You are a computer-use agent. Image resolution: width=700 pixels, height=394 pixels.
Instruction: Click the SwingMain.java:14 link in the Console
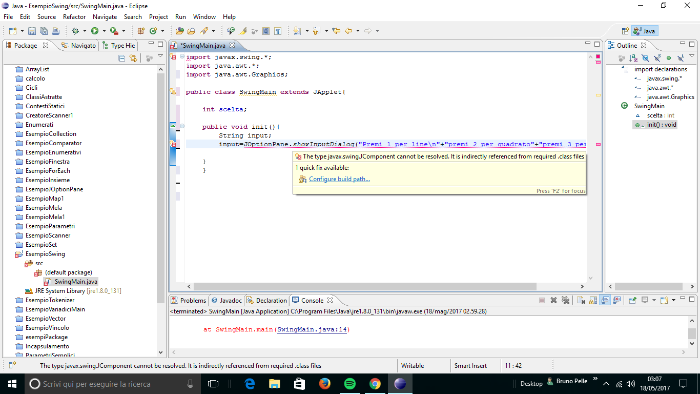(312, 329)
